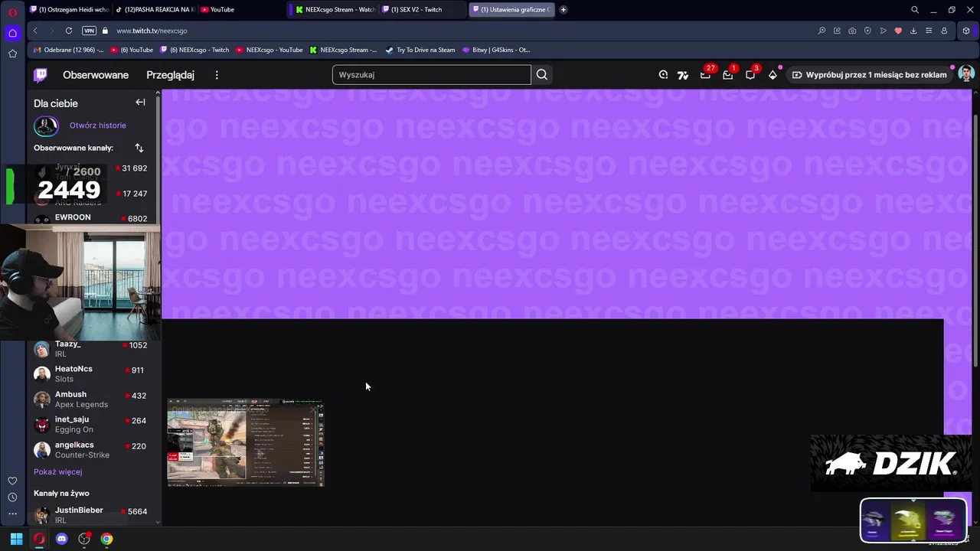Toggle the VPN badge in address bar

point(89,31)
